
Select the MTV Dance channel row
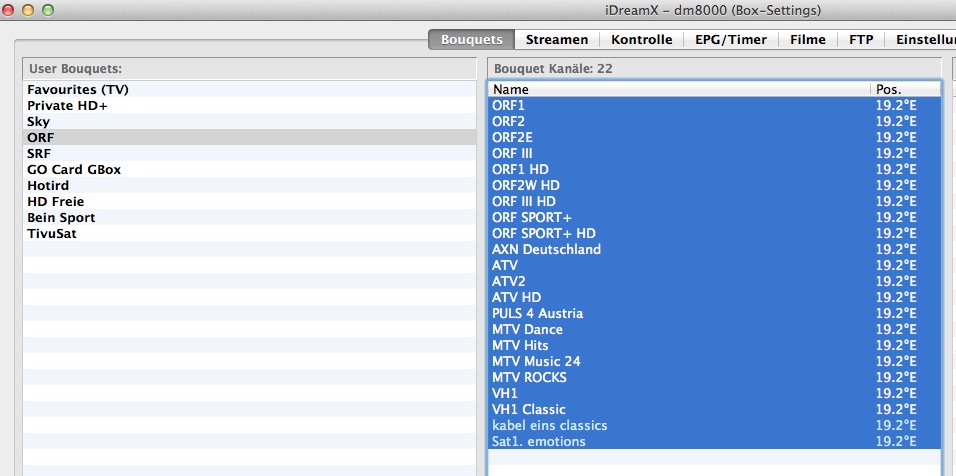coord(715,329)
